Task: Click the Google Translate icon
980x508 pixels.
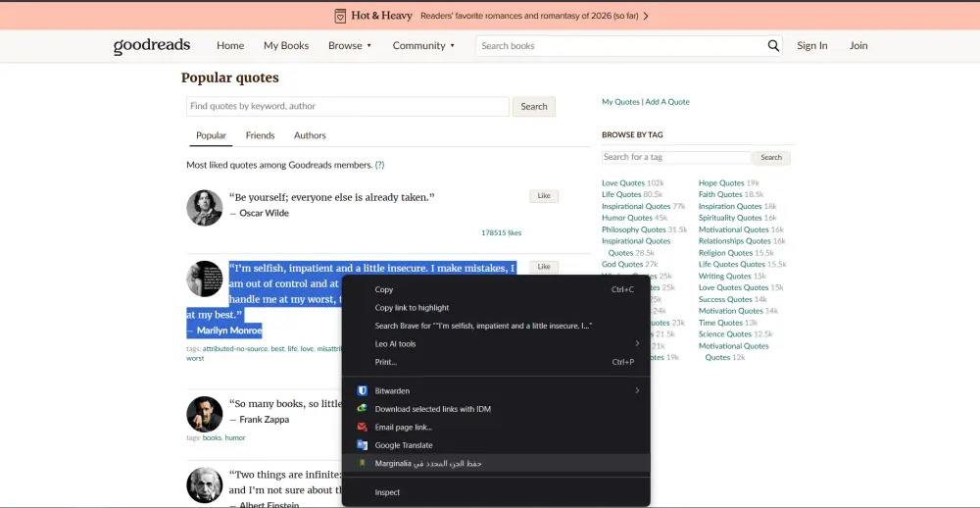Action: click(362, 445)
